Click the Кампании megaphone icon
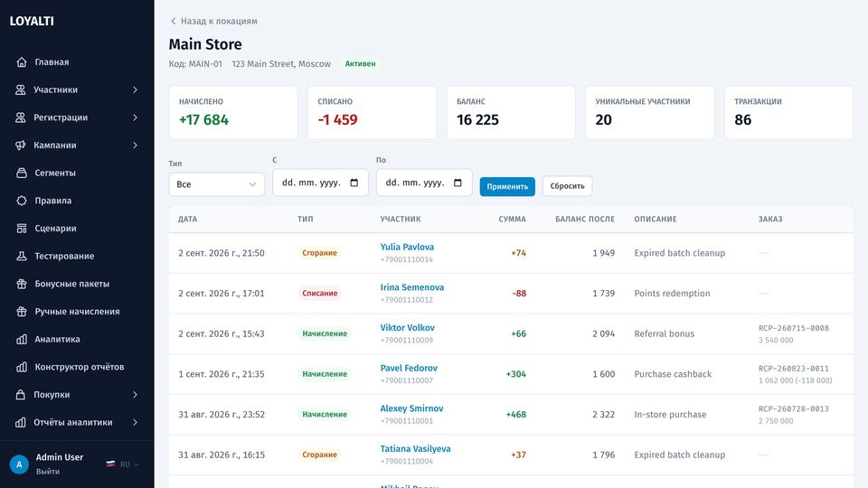The image size is (868, 488). coord(21,145)
